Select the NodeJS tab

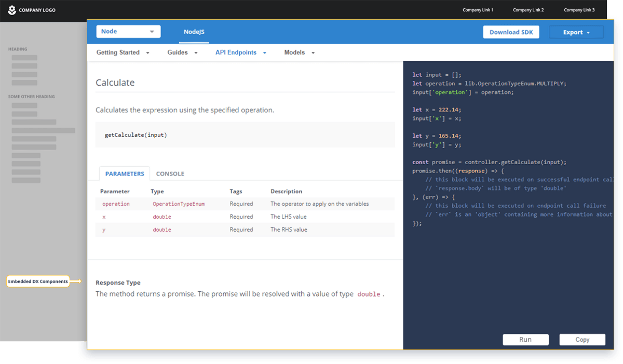coord(194,32)
